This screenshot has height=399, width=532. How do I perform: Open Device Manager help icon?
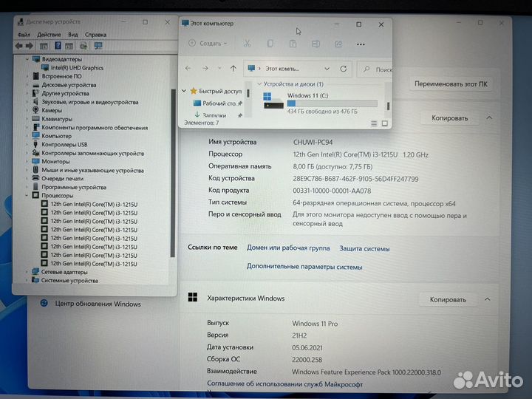[x=58, y=46]
